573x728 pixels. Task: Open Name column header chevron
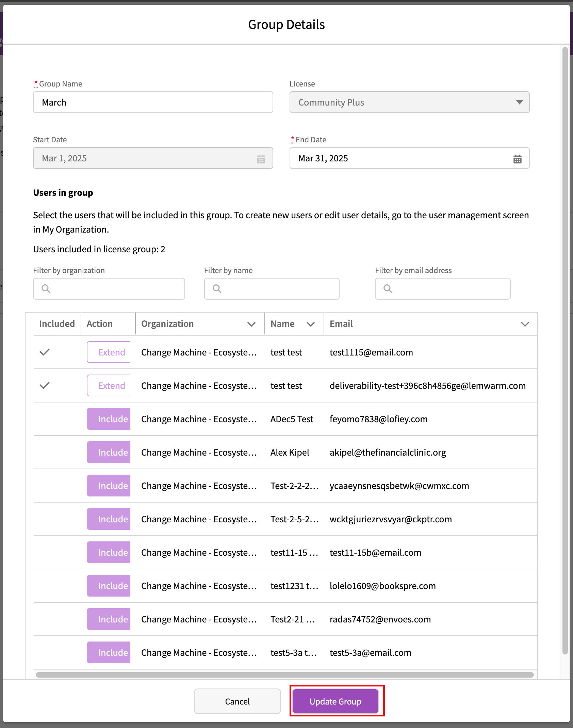[x=310, y=324]
